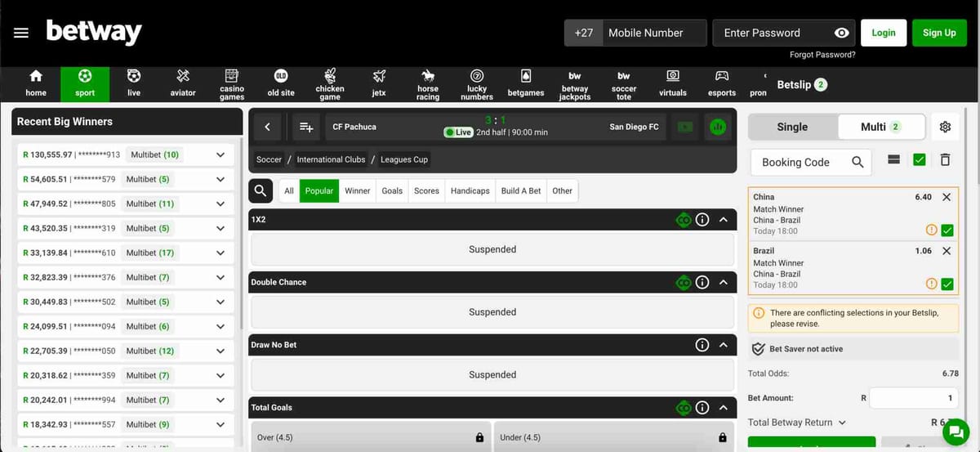
Task: Click the Bet Amount input field
Action: pos(914,398)
